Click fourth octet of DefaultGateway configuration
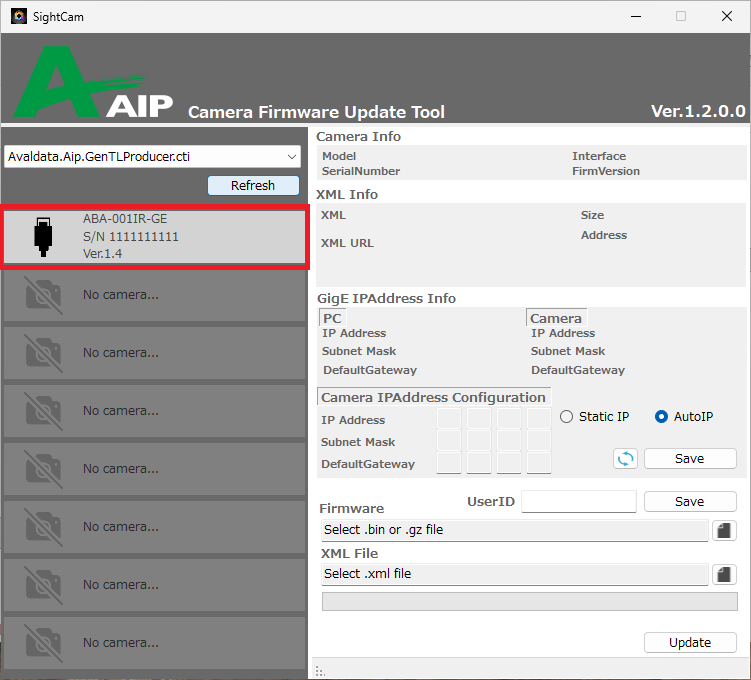The image size is (751, 680). point(539,463)
